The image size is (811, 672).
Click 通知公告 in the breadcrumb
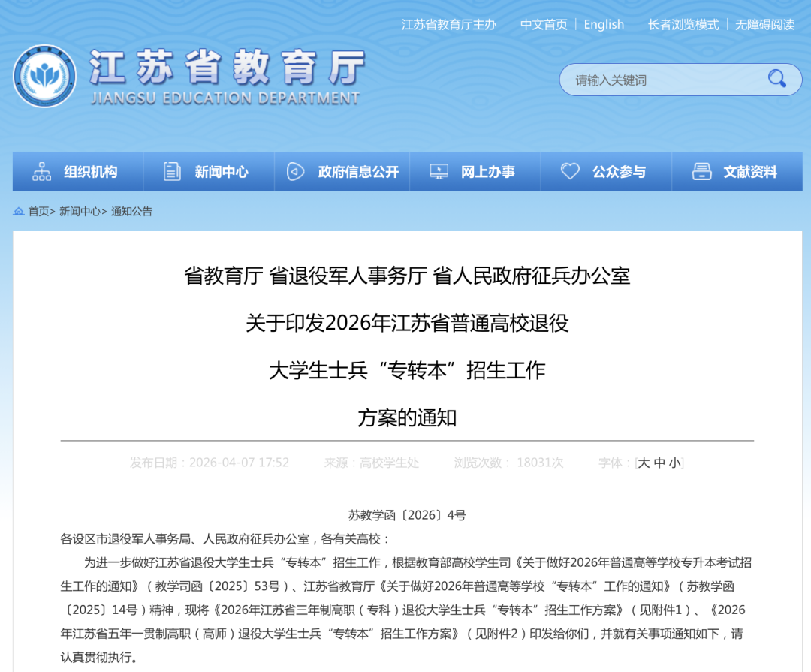pyautogui.click(x=131, y=212)
